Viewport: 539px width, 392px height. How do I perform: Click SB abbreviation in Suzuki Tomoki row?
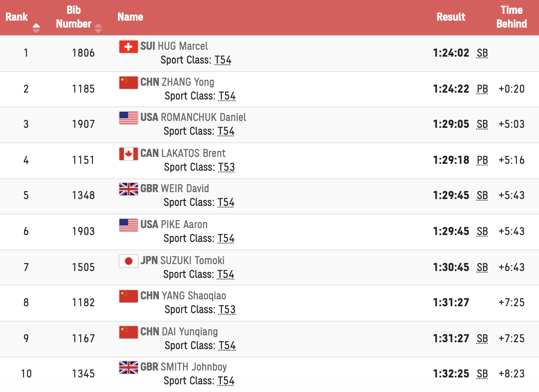click(x=482, y=268)
